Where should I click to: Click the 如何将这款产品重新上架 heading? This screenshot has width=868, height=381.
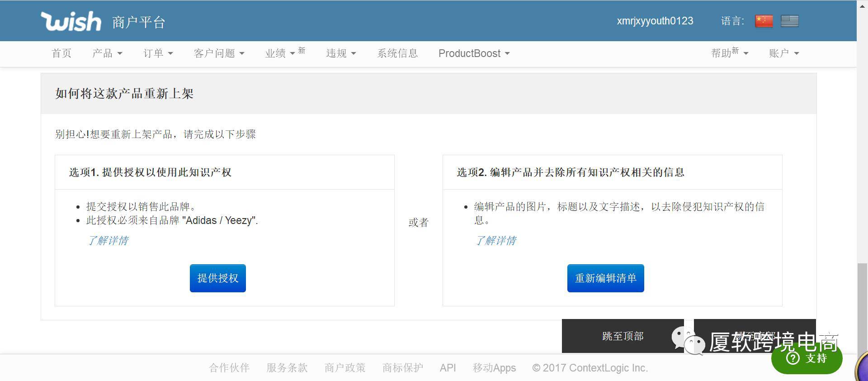click(124, 94)
